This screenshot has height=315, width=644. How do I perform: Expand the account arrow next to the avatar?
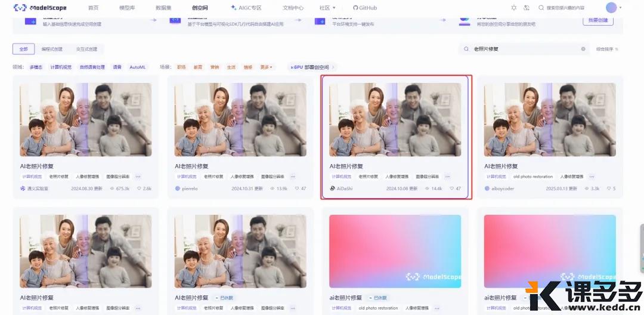[620, 8]
